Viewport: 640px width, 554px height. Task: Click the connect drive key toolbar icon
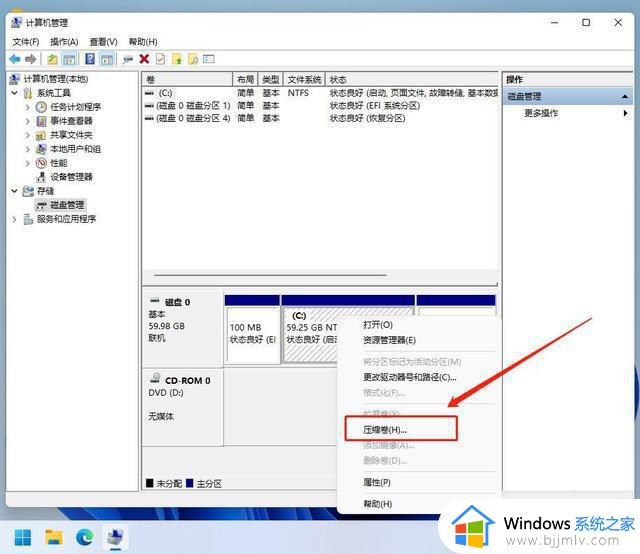tap(128, 59)
